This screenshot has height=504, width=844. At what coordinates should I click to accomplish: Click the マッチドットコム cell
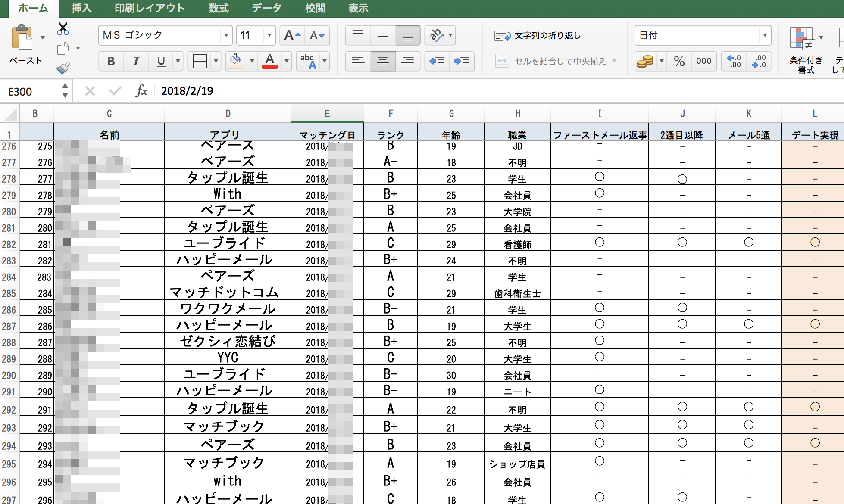point(228,292)
